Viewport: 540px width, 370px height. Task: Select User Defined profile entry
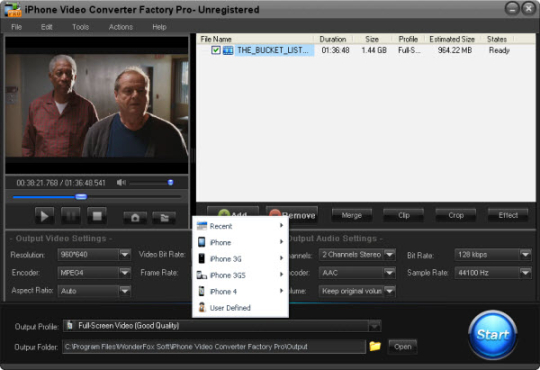[x=240, y=308]
